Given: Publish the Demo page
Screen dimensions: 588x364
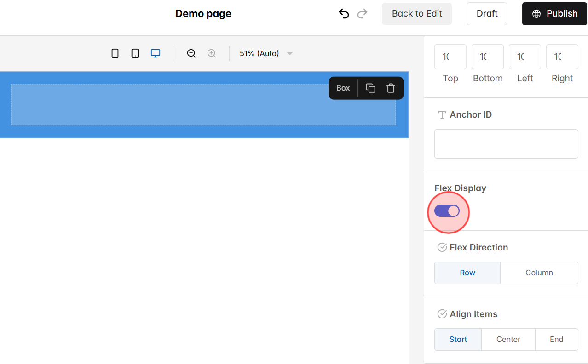Looking at the screenshot, I should point(554,14).
